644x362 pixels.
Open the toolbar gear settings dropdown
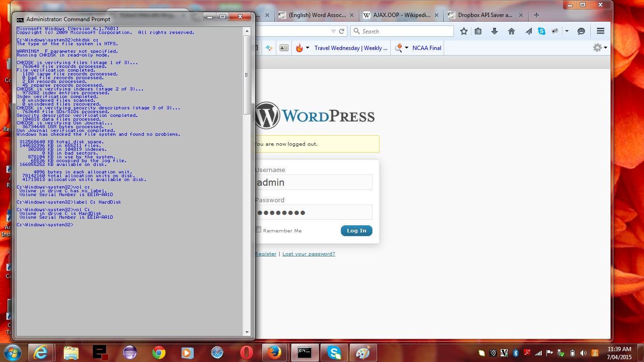[x=600, y=48]
